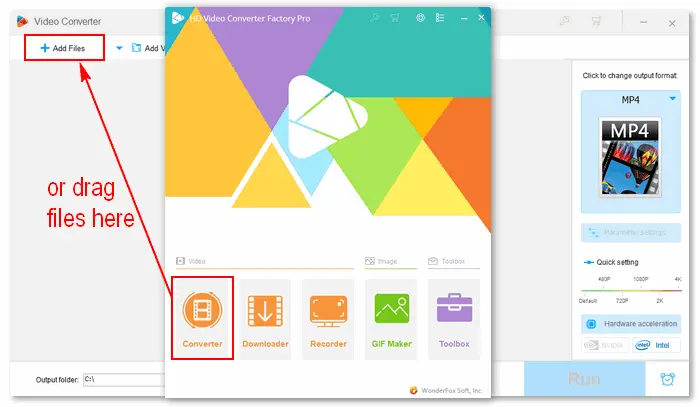Viewport: 700px width, 407px height.
Task: Click the Add Video Folder button
Action: pyautogui.click(x=148, y=48)
